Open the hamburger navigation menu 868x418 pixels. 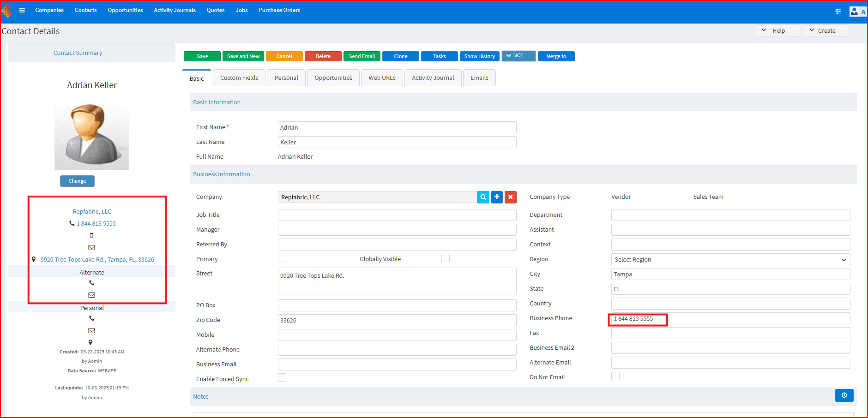point(22,10)
